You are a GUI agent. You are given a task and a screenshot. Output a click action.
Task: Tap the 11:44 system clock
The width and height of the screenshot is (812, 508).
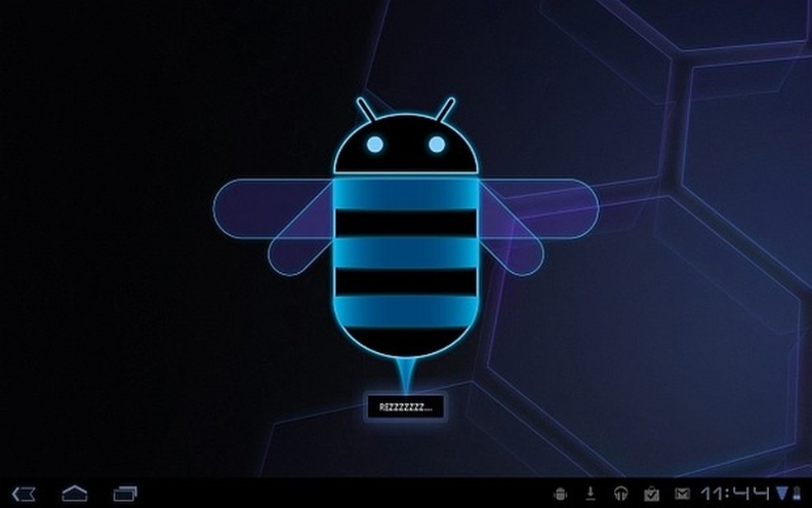click(x=735, y=493)
